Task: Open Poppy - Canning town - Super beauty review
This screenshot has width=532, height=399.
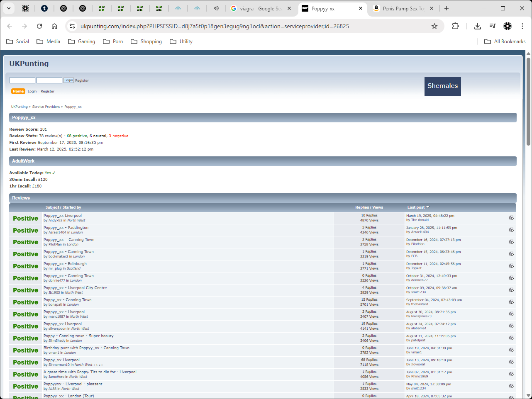Action: click(78, 336)
